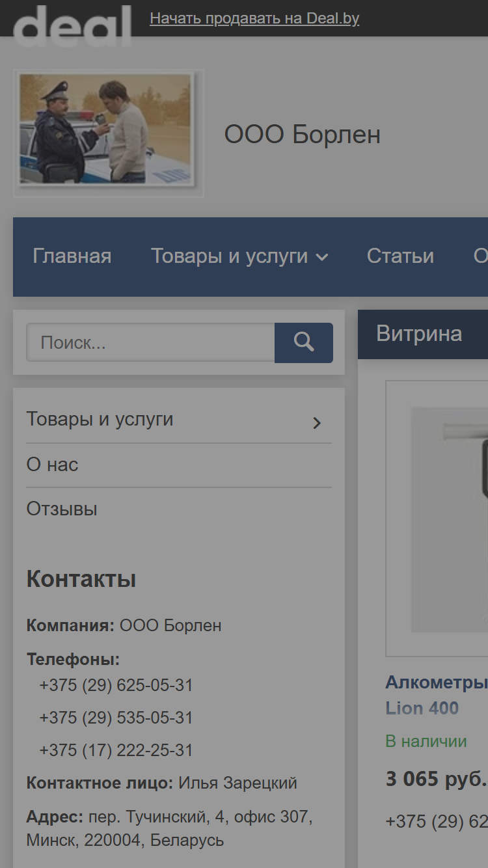Focus the Поиск search field
Image resolution: width=488 pixels, height=868 pixels.
[150, 343]
